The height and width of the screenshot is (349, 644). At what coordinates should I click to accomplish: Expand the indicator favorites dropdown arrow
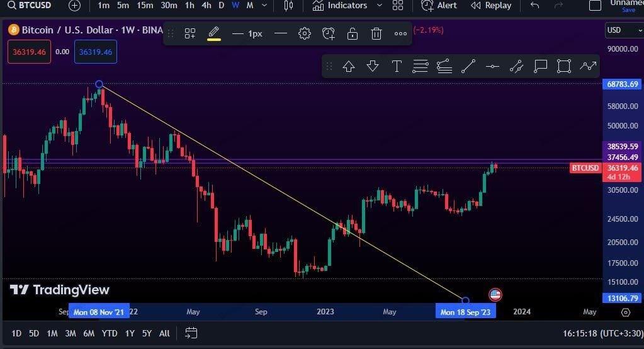click(x=380, y=5)
